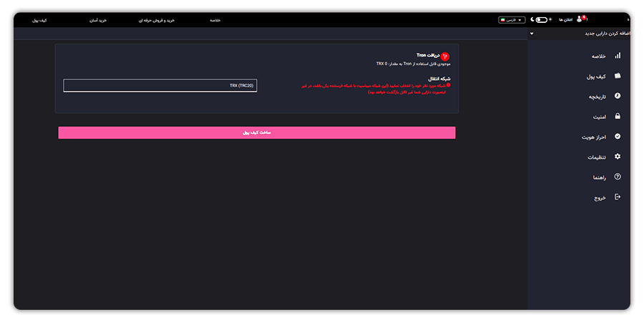This screenshot has height=322, width=644.
Task: Open the فارسی language dropdown
Action: pyautogui.click(x=512, y=20)
